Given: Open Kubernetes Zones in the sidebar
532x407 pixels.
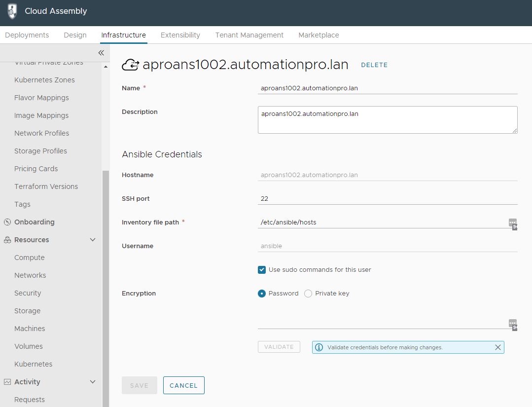Looking at the screenshot, I should [44, 80].
